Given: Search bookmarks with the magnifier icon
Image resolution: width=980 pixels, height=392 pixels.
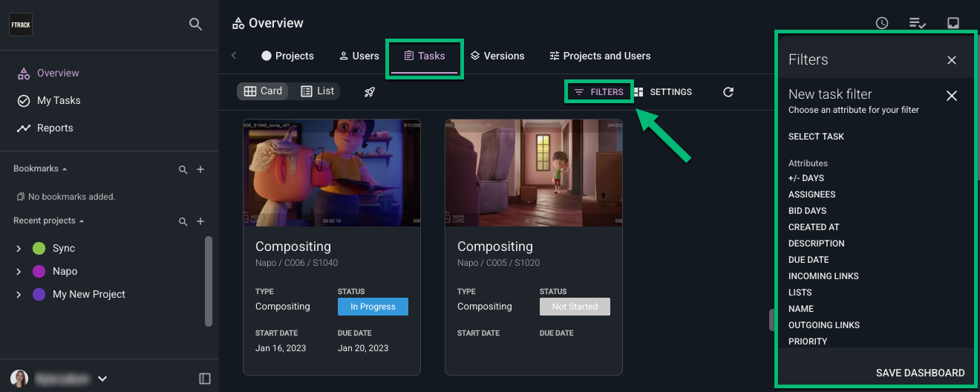Looking at the screenshot, I should [183, 170].
